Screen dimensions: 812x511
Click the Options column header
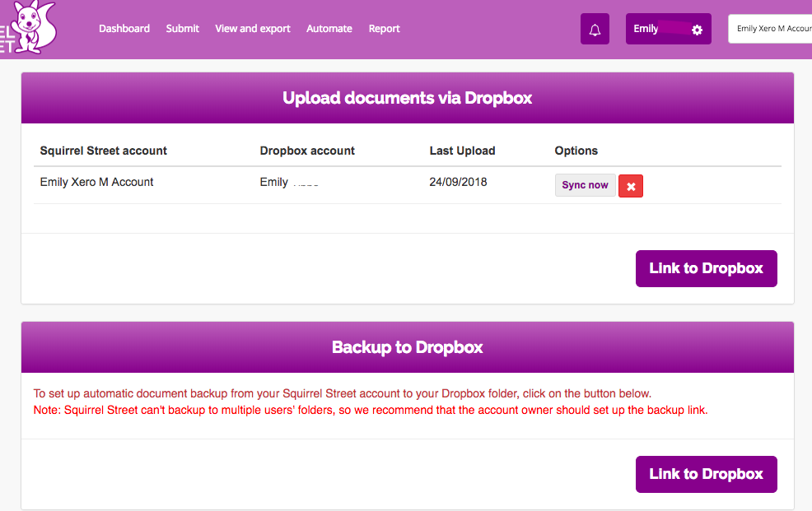pyautogui.click(x=576, y=151)
